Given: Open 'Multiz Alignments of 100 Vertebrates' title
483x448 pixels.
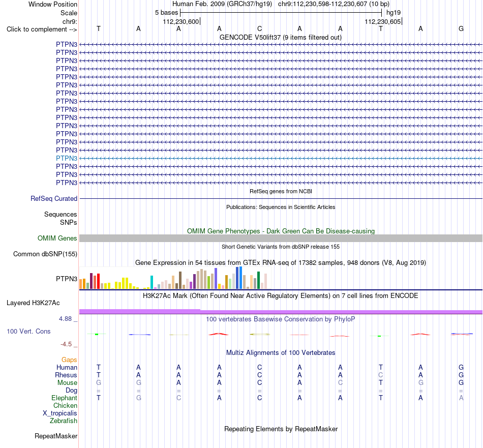Looking at the screenshot, I should (281, 353).
